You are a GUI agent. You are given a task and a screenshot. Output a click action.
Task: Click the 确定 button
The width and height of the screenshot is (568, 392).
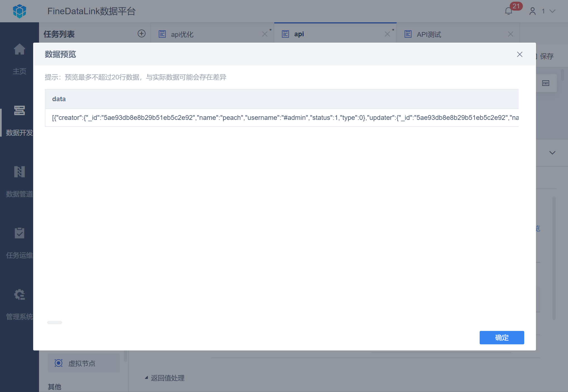(x=501, y=337)
